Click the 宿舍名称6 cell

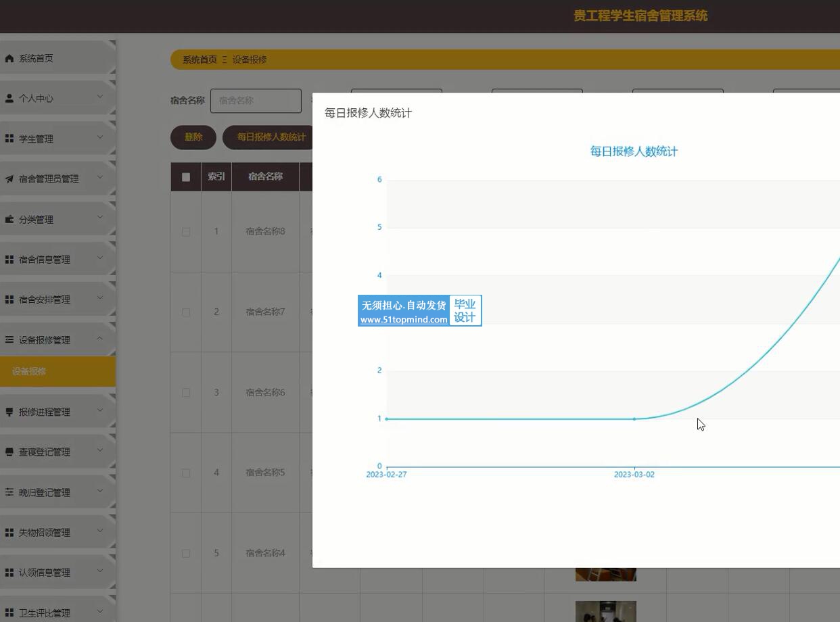click(266, 392)
